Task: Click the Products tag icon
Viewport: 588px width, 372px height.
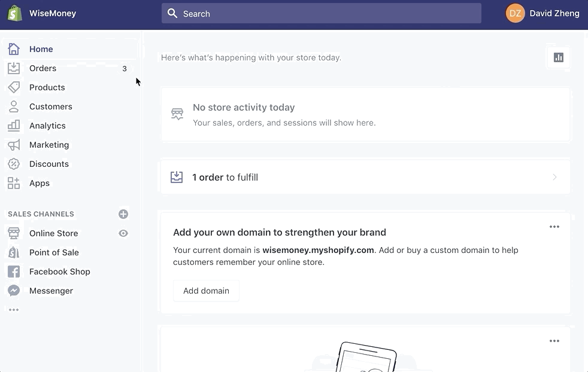Action: coord(14,87)
